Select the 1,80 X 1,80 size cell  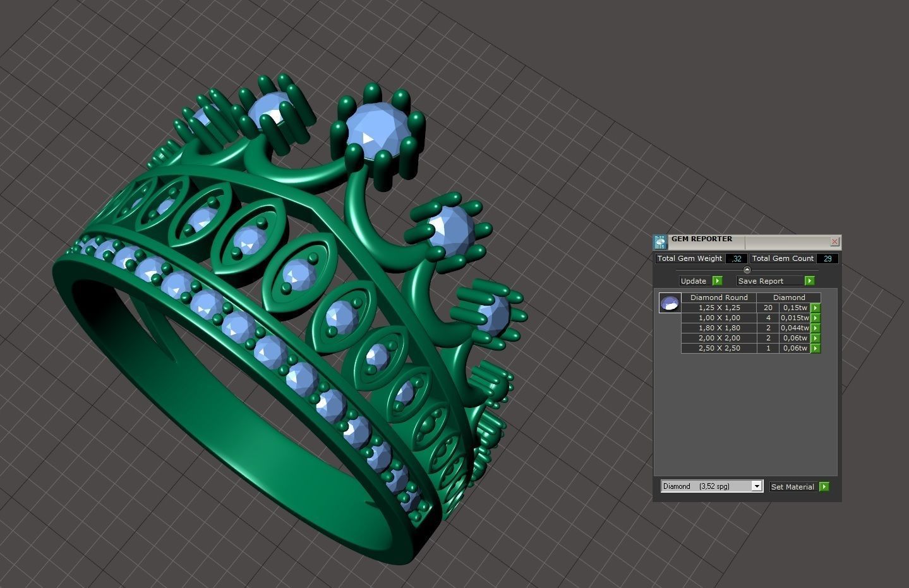[x=719, y=328]
